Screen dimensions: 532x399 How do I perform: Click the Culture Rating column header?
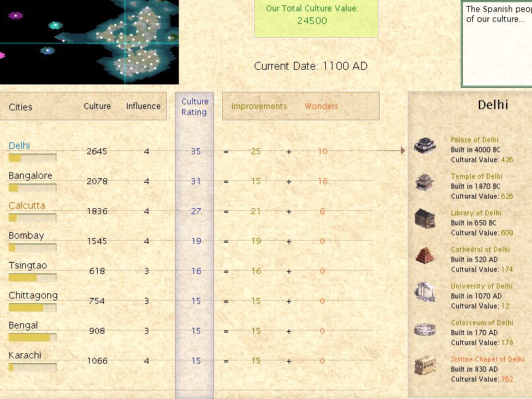click(195, 106)
